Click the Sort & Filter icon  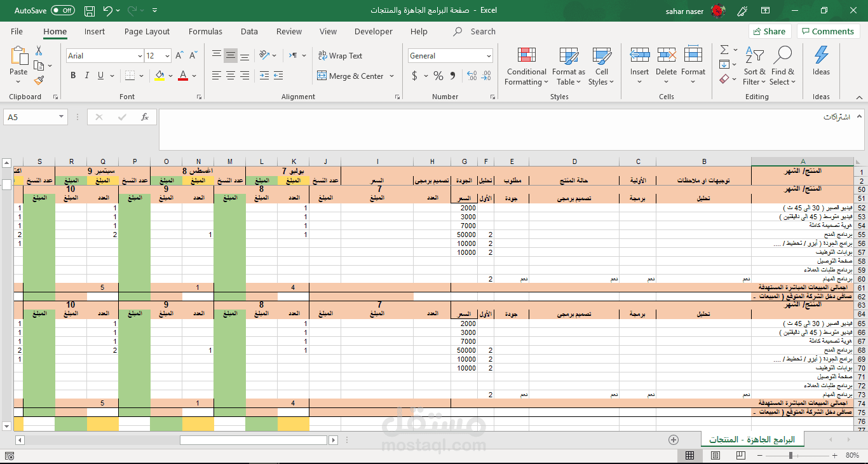[754, 55]
